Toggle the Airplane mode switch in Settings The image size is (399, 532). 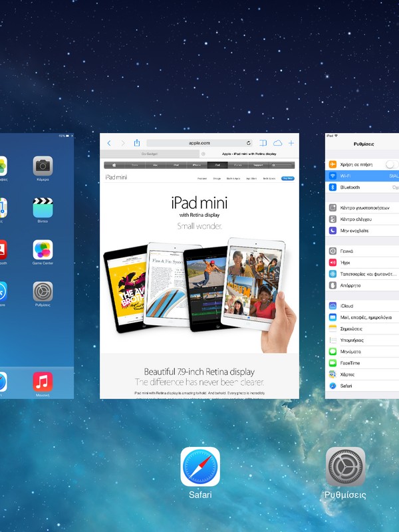click(392, 164)
